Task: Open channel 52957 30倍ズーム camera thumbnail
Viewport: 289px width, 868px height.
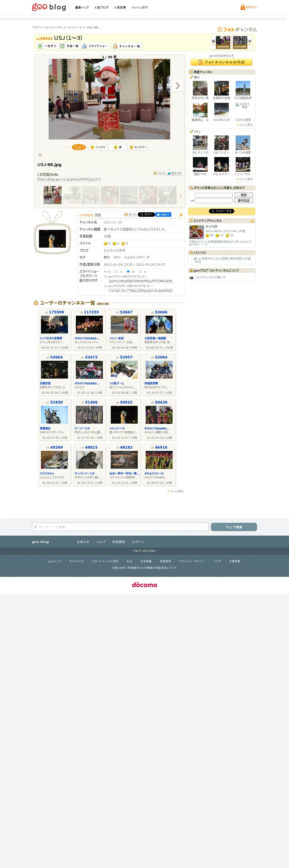Action: (124, 370)
